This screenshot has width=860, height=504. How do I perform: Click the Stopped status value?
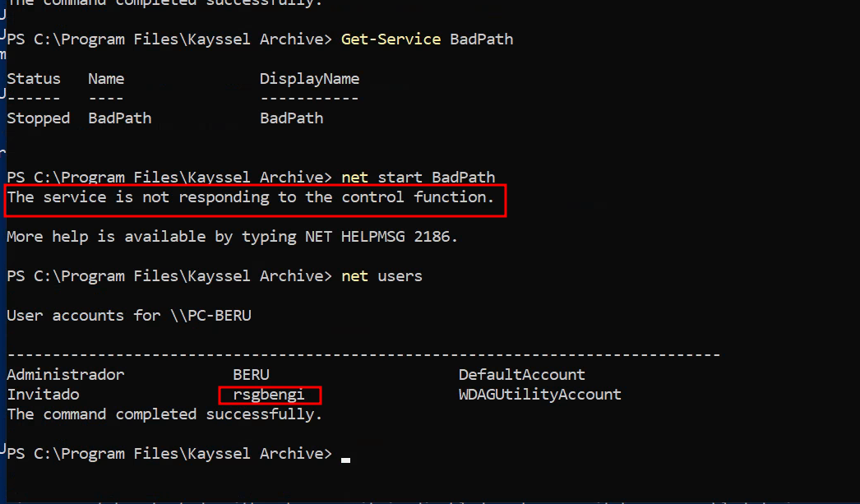point(39,118)
